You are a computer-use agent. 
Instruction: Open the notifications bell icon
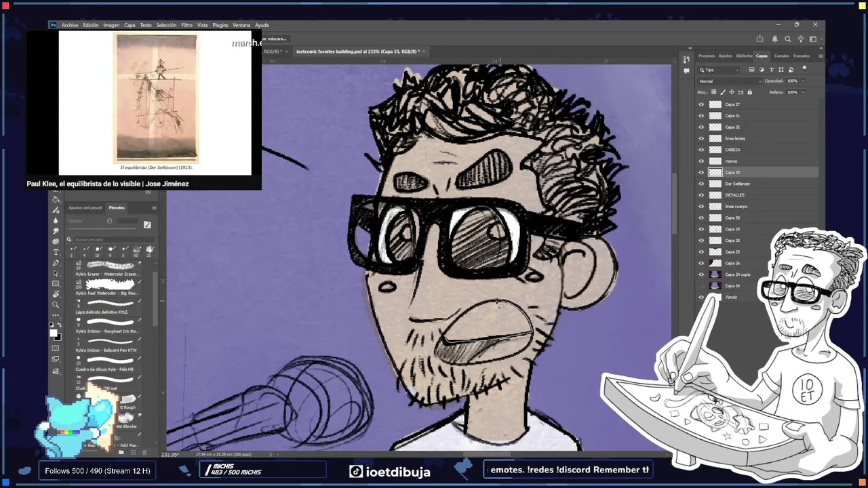774,39
